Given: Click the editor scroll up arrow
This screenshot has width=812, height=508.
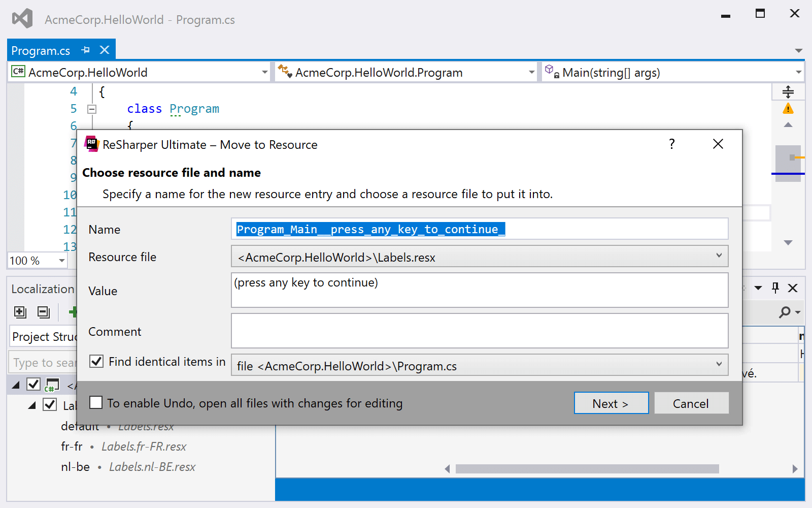Looking at the screenshot, I should coord(788,125).
